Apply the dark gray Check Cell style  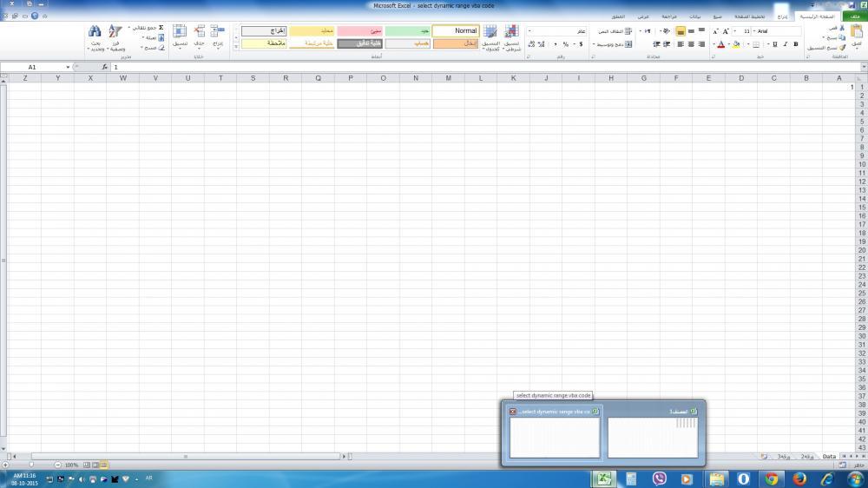click(360, 43)
